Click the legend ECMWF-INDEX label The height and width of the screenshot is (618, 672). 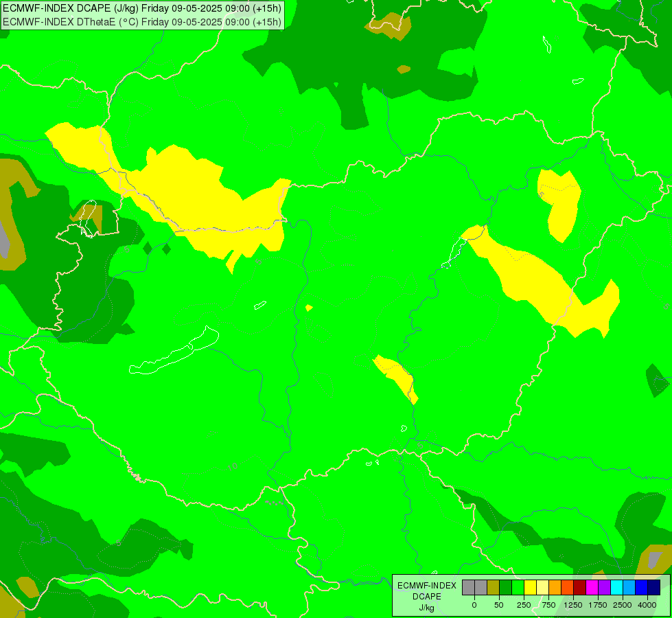(x=427, y=586)
